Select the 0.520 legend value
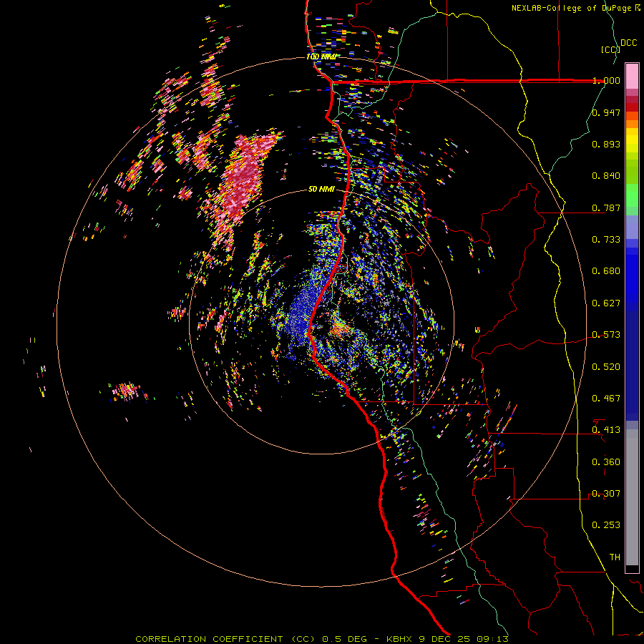 (606, 367)
